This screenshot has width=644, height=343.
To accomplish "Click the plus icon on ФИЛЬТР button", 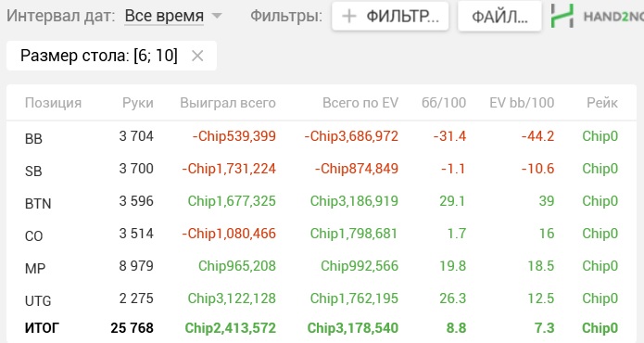I will [349, 17].
